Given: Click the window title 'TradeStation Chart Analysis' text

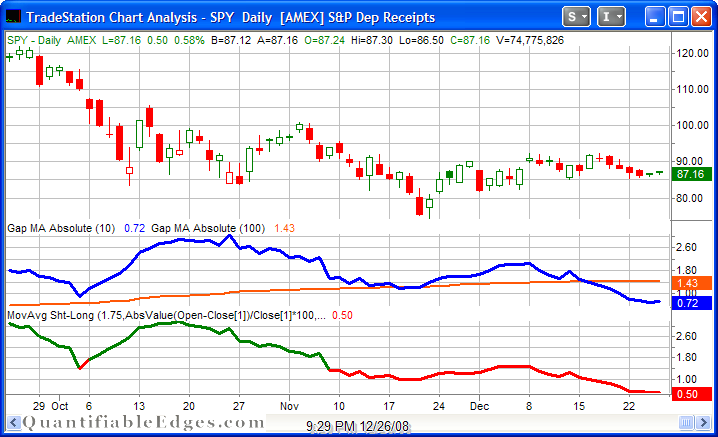Looking at the screenshot, I should 112,17.
